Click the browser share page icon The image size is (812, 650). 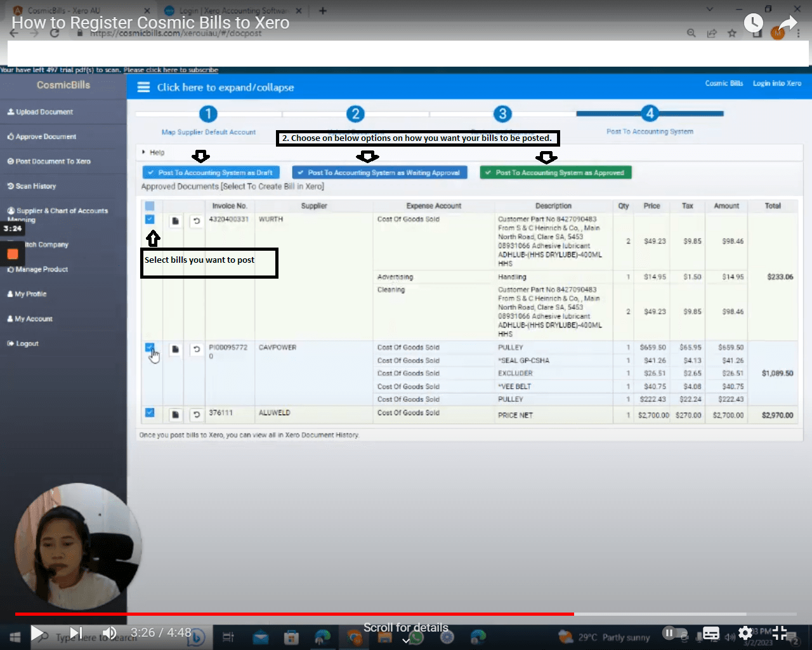click(x=712, y=33)
